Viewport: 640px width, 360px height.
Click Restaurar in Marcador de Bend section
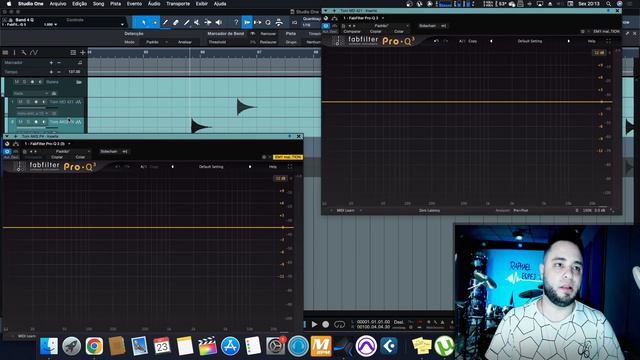[268, 42]
